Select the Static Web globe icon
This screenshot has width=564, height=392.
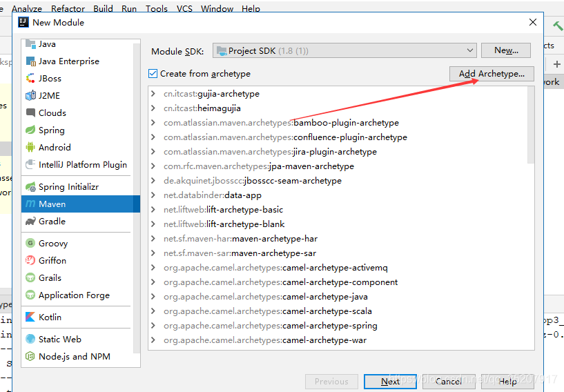(x=30, y=339)
